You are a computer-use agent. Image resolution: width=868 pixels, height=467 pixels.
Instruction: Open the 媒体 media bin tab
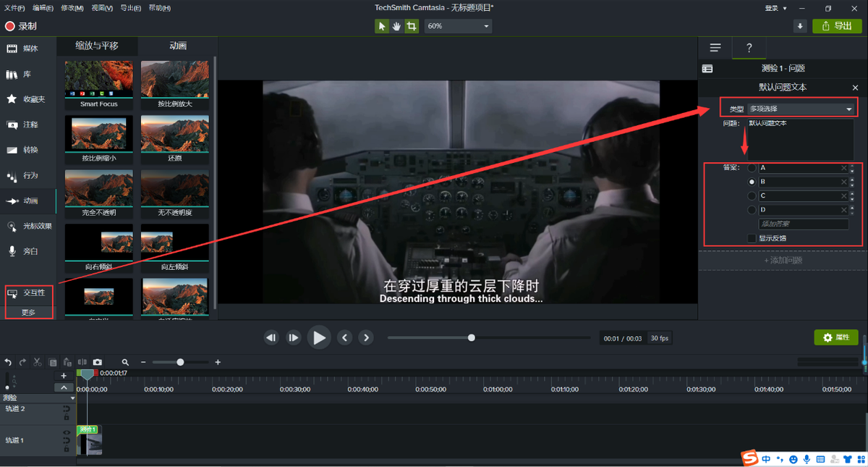point(28,49)
